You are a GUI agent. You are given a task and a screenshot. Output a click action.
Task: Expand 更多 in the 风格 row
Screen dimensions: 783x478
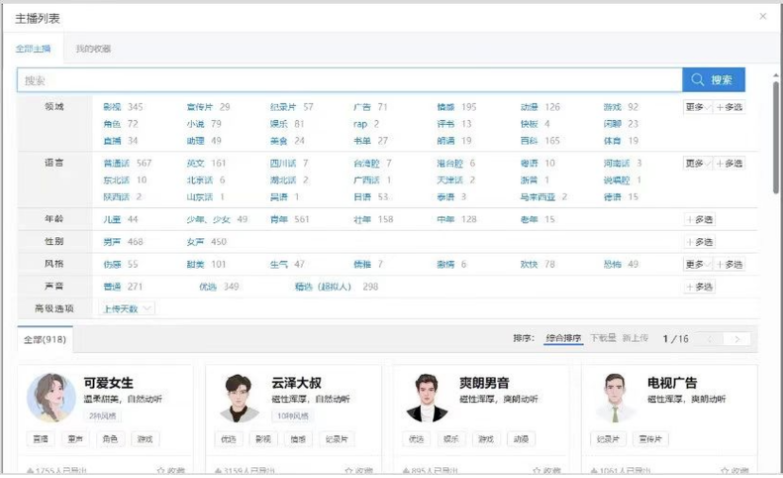click(x=698, y=264)
